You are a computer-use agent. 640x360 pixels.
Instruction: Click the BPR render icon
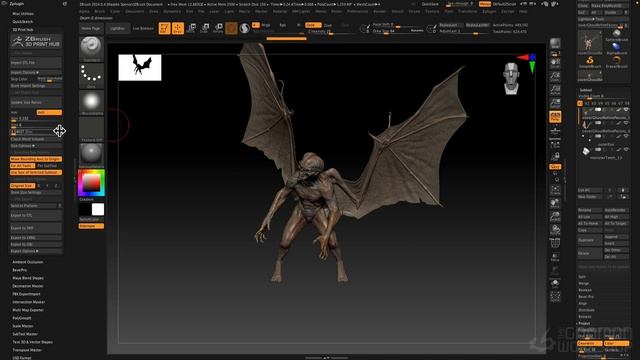(x=555, y=44)
